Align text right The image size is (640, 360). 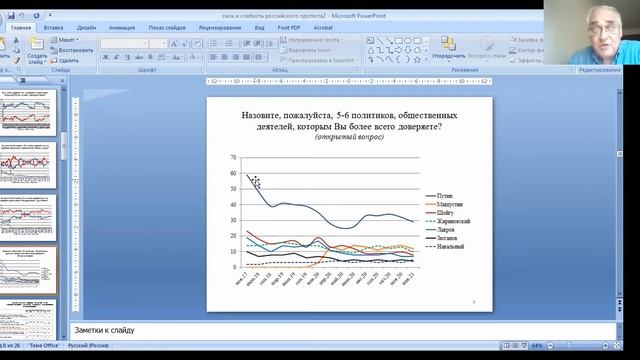tap(236, 57)
